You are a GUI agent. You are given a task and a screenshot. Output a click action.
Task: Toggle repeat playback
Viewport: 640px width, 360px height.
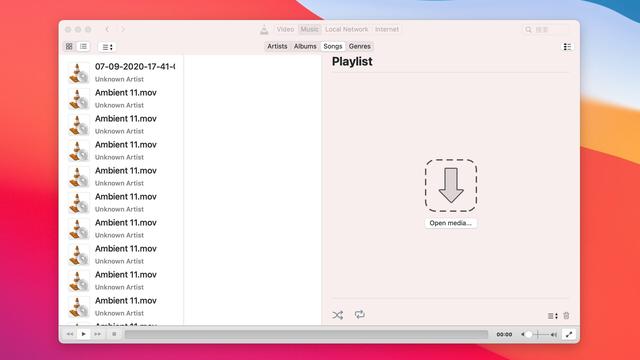(x=360, y=314)
